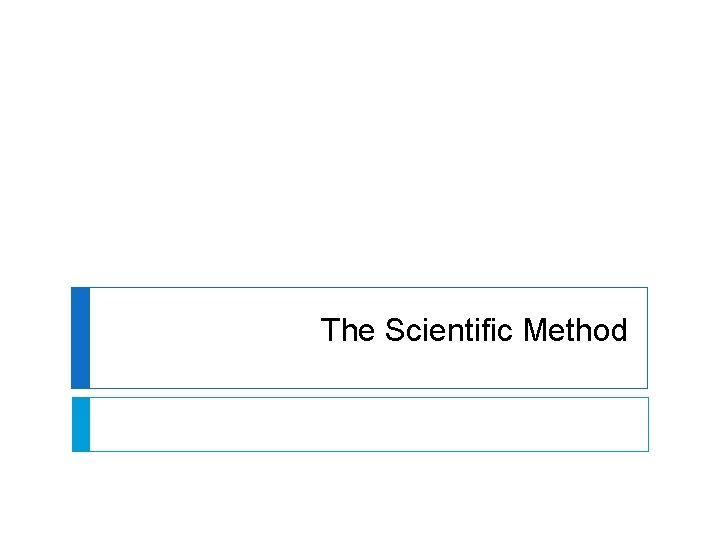The height and width of the screenshot is (540, 720).
Task: Click the white margin right of the title box
Action: click(684, 338)
